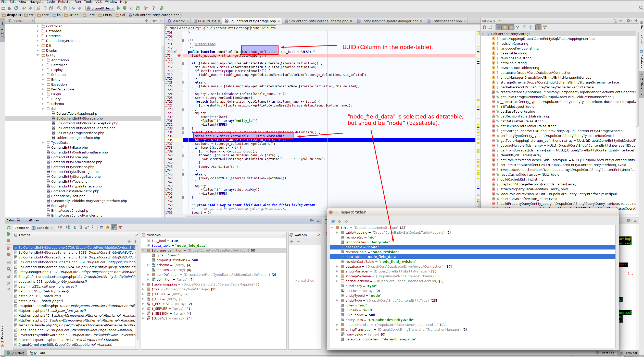Viewport: 644px width, 357px height.
Task: Toggle Show Fields filter in Structure panel
Action: (505, 27)
